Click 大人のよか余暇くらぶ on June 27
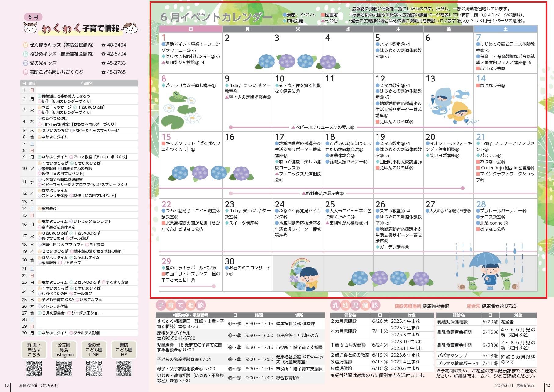The height and width of the screenshot is (392, 554). (448, 211)
